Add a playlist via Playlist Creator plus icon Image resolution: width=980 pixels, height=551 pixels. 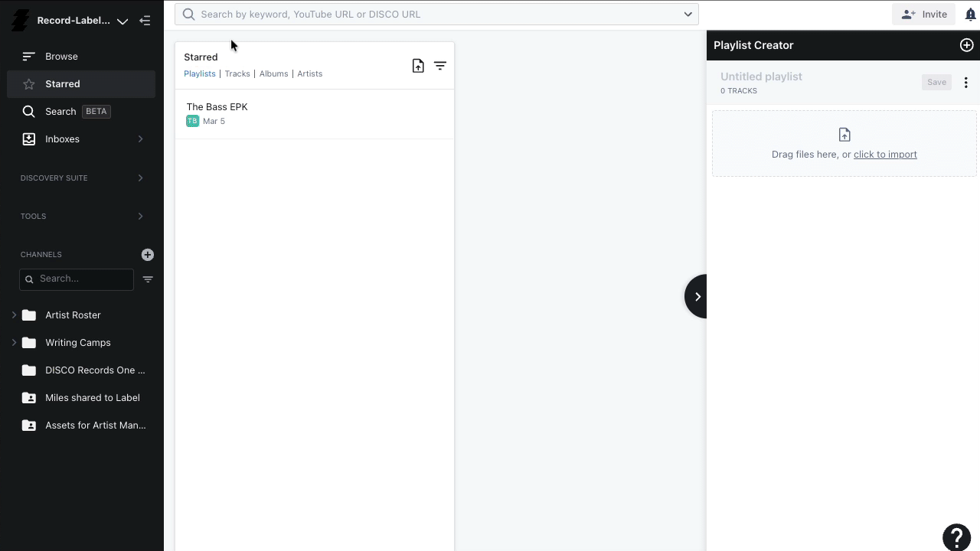click(966, 45)
